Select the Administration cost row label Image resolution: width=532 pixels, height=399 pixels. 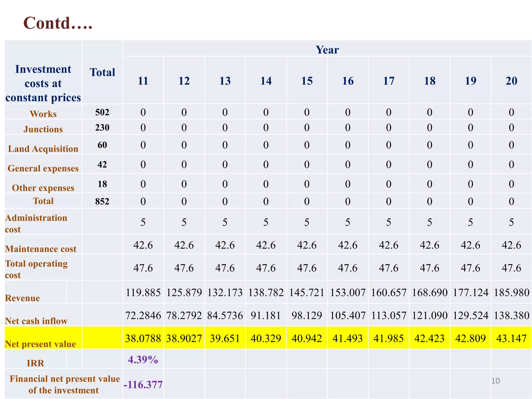click(x=36, y=223)
